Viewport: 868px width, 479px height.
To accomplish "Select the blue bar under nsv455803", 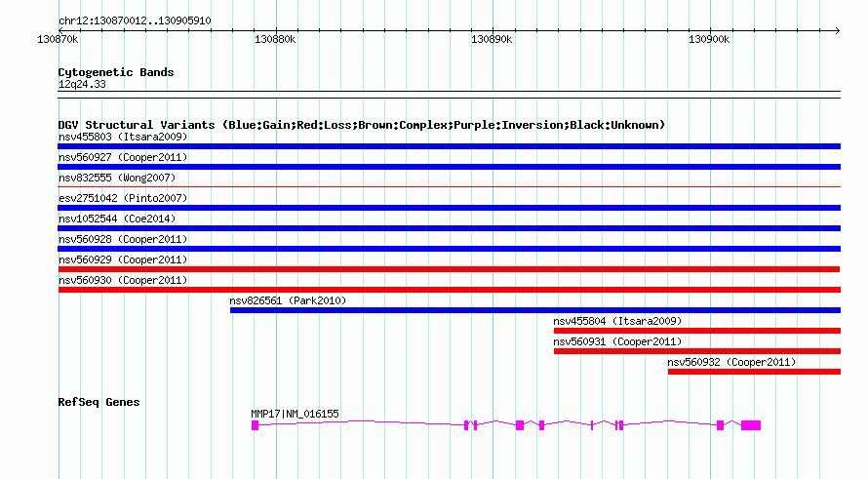I will click(x=449, y=146).
